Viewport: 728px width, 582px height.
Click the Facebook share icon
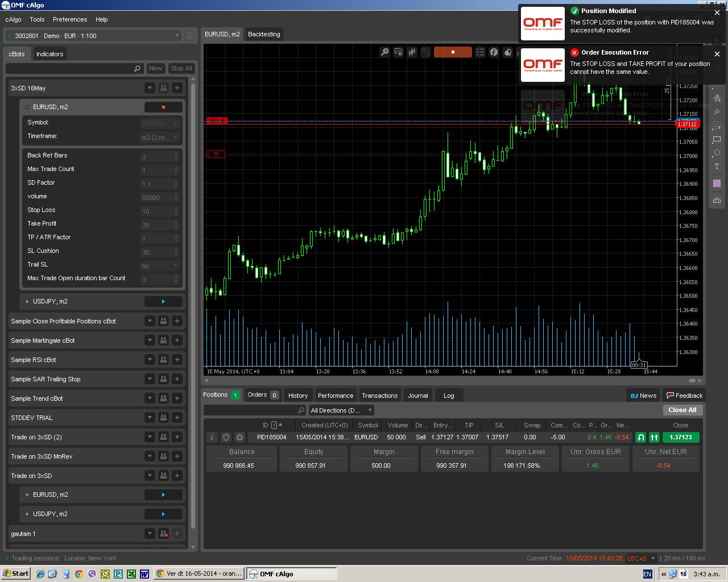tap(494, 52)
